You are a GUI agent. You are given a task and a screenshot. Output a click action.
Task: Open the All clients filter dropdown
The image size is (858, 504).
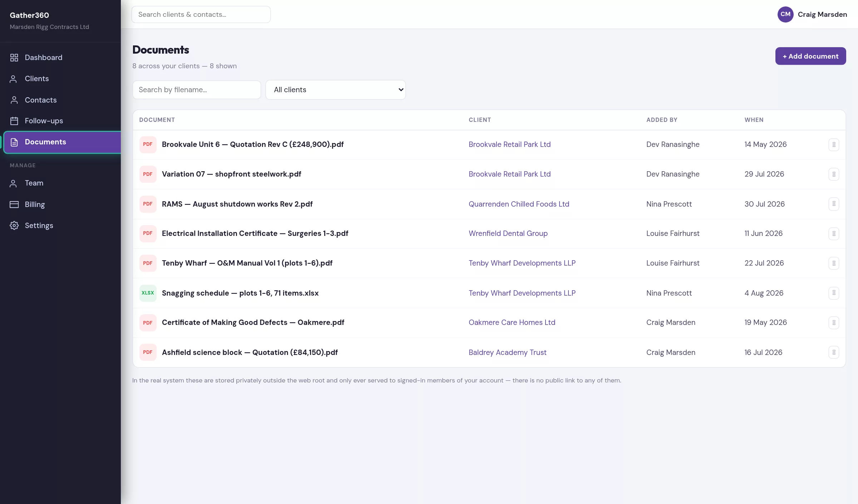pyautogui.click(x=335, y=90)
